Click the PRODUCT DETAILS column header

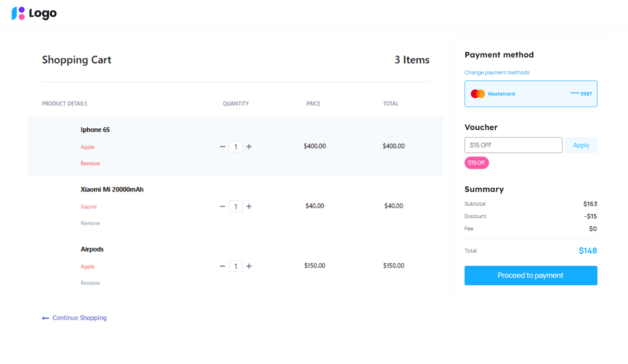[x=65, y=103]
